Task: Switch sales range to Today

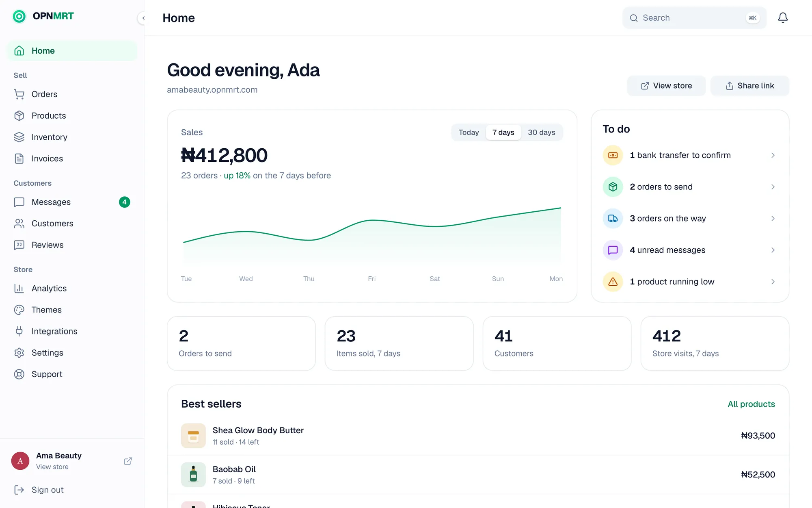Action: [469, 132]
